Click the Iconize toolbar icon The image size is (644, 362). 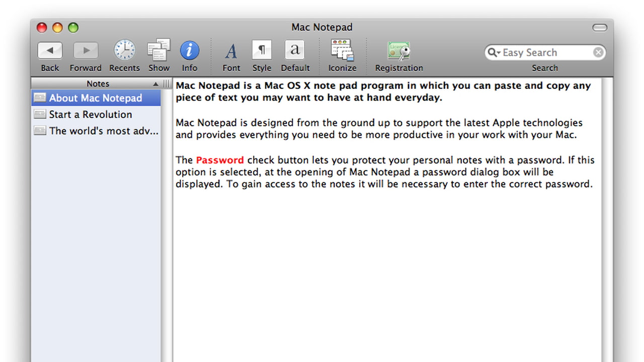click(x=342, y=50)
